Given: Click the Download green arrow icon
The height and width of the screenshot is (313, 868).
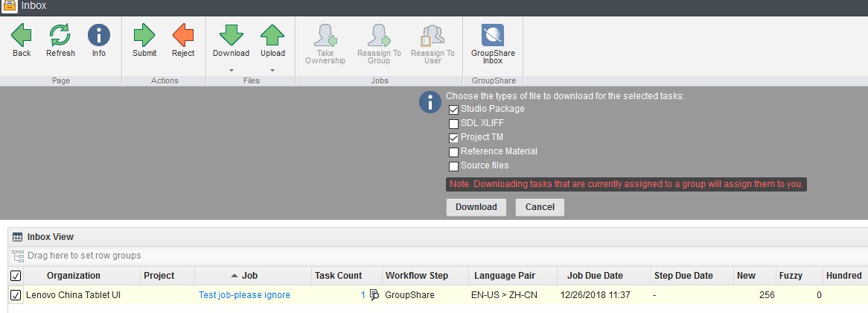Looking at the screenshot, I should (x=231, y=35).
